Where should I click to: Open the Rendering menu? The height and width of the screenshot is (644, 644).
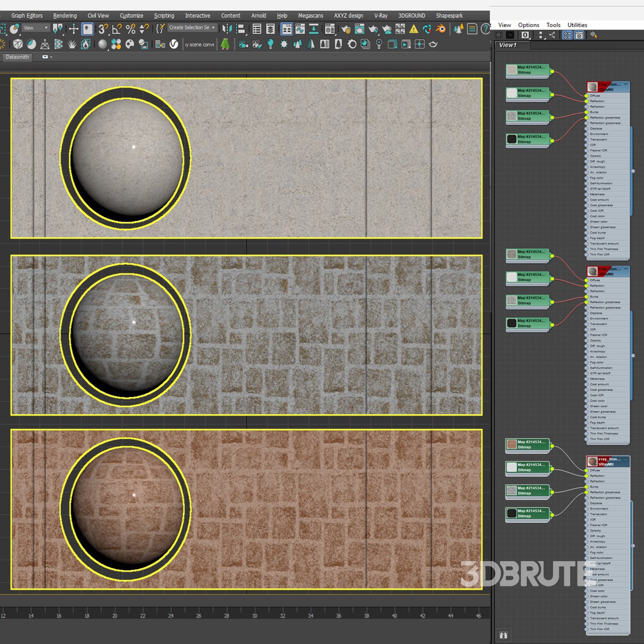tap(65, 15)
